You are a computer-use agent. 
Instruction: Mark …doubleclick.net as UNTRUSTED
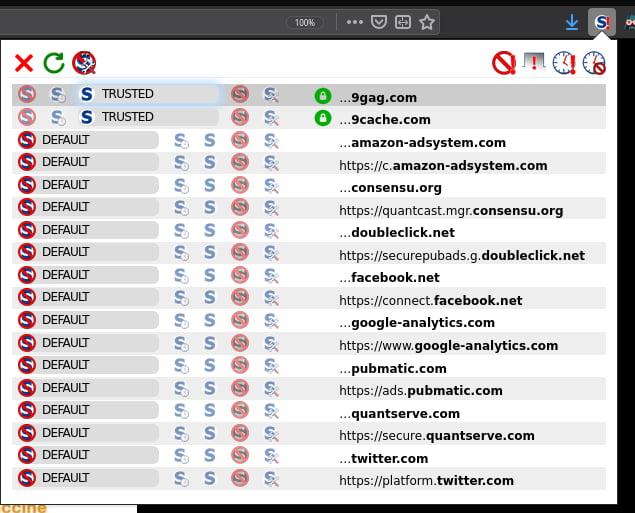point(240,230)
